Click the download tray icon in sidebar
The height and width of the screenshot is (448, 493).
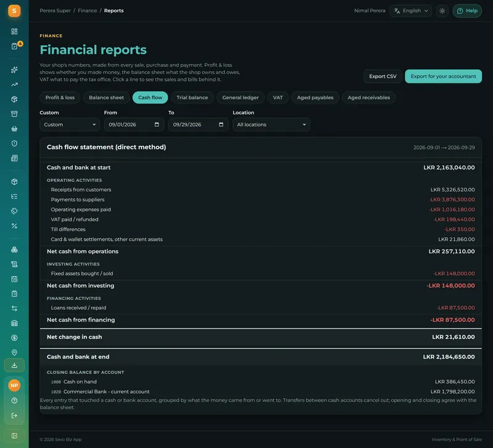[14, 365]
